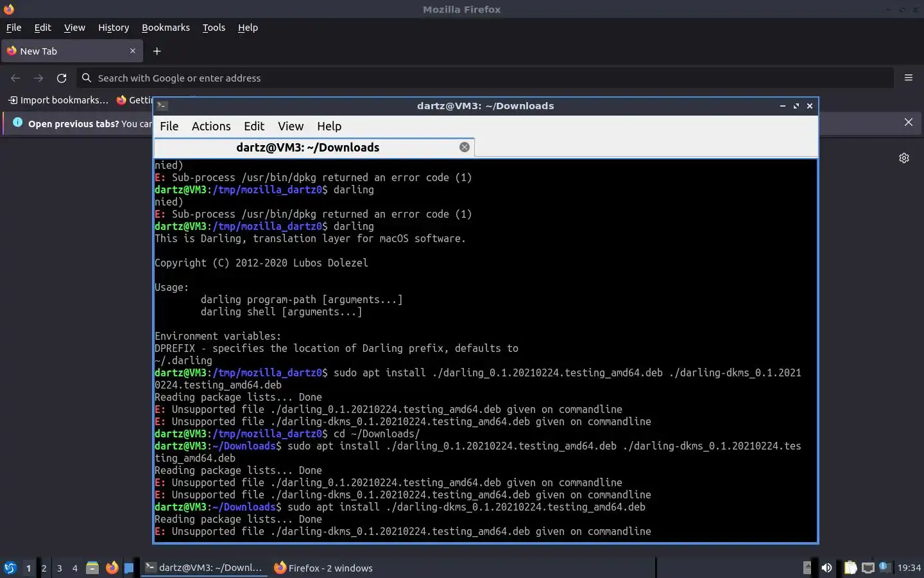Click the Firefox - 2 windows taskbar entry
This screenshot has height=578, width=924.
pyautogui.click(x=323, y=568)
